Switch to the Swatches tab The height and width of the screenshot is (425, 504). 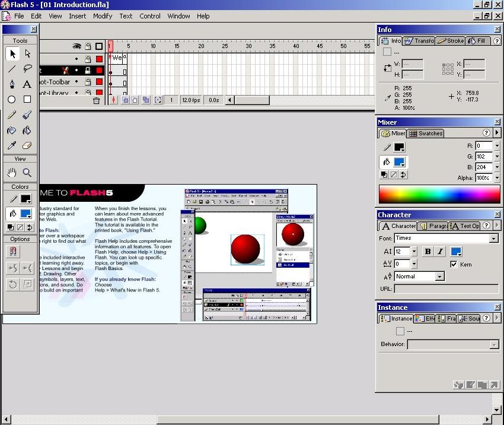pyautogui.click(x=426, y=134)
